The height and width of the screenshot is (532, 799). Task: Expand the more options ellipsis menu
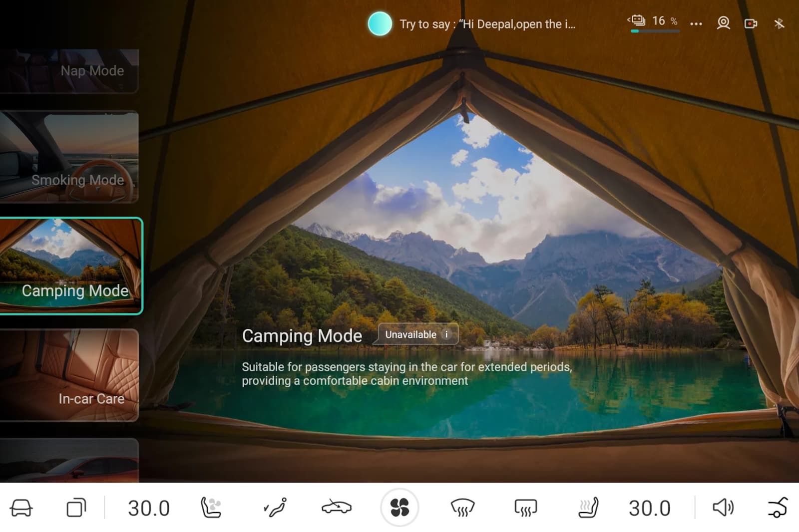[x=696, y=23]
